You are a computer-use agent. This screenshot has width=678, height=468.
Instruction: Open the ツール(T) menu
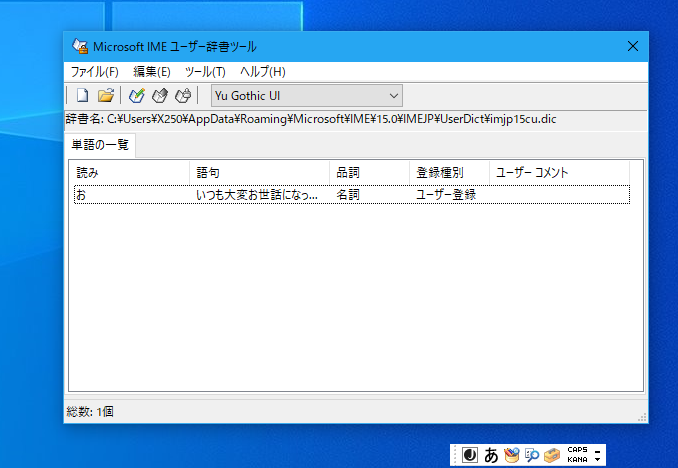(x=205, y=72)
